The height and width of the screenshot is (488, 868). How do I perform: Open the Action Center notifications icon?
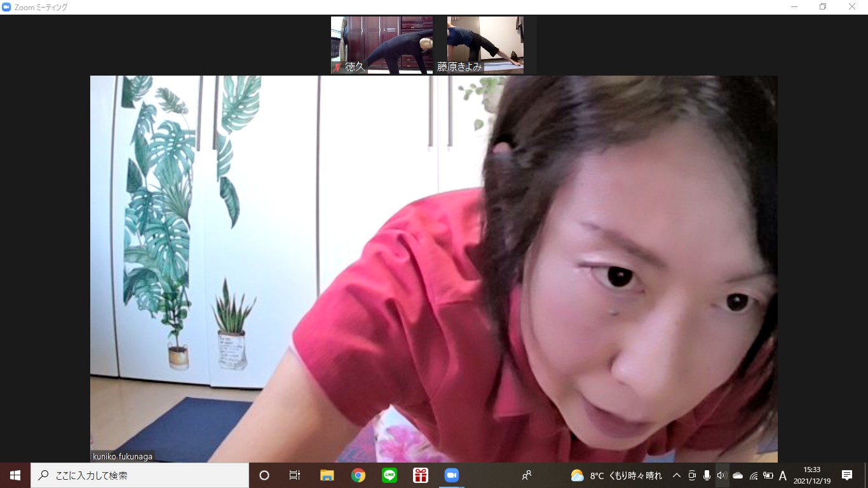847,475
